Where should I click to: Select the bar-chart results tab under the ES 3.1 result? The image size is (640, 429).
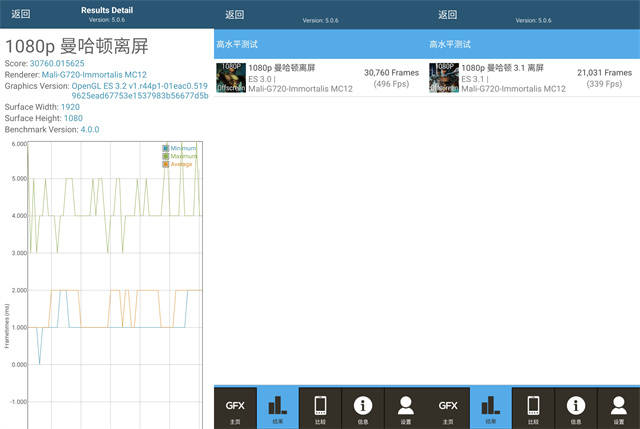tap(491, 408)
